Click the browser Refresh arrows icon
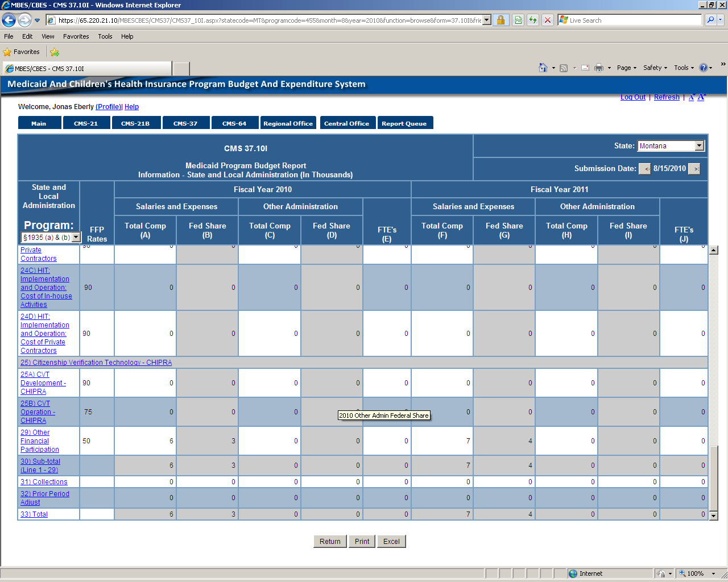 click(533, 20)
